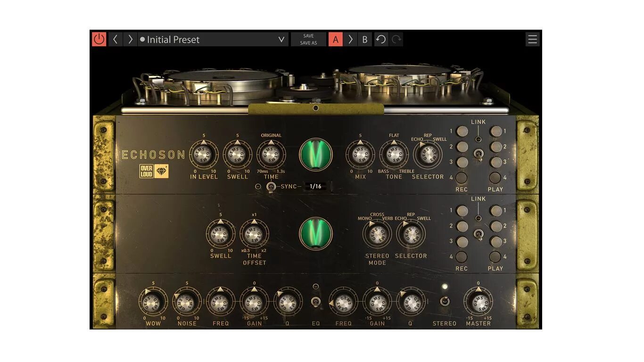Click the top row SELECTOR knob
The width and height of the screenshot is (644, 362).
[428, 155]
